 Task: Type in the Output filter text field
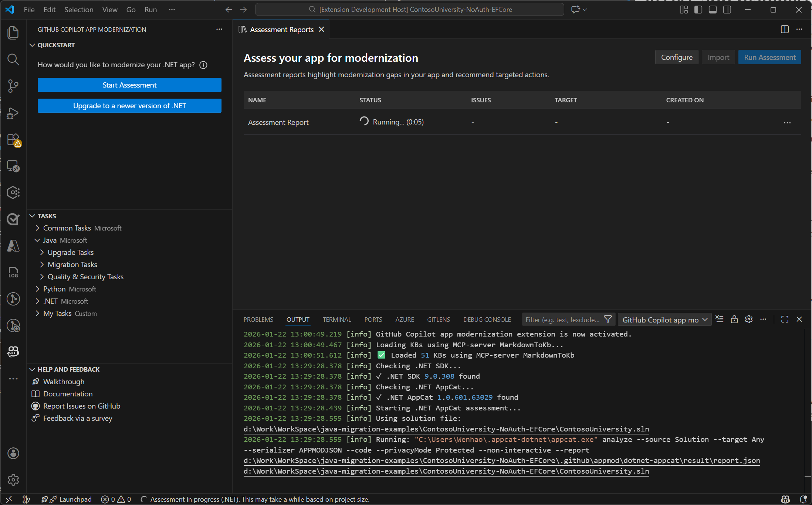tap(562, 319)
